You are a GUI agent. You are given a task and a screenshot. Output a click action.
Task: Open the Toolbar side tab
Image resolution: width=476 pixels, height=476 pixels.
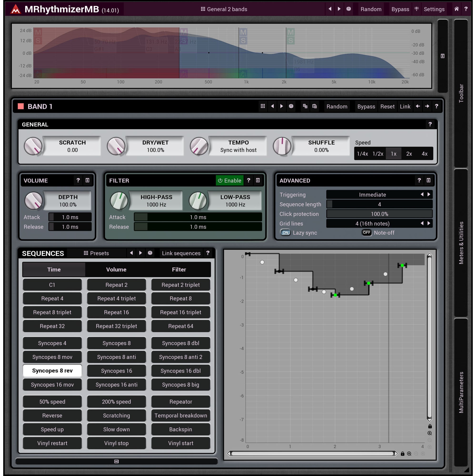coord(461,93)
